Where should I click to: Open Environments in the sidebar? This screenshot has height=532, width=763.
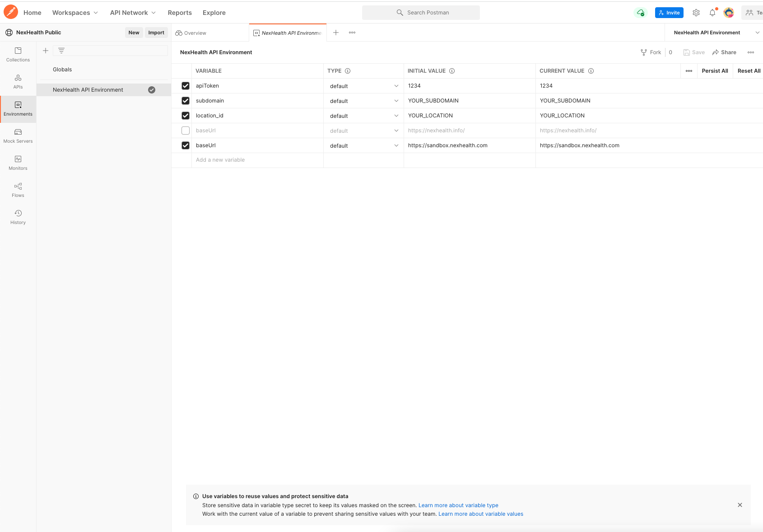pyautogui.click(x=18, y=109)
